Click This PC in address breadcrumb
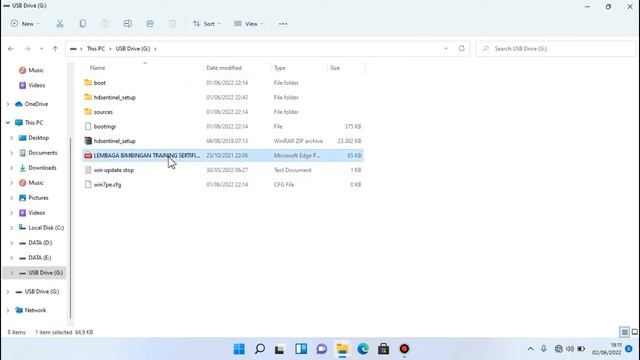 [96, 49]
